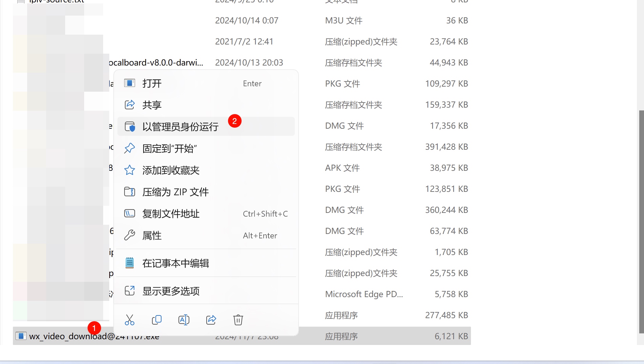Viewport: 644px width, 364px height.
Task: Choose 添加到收藏夹 menu entry
Action: [x=206, y=170]
